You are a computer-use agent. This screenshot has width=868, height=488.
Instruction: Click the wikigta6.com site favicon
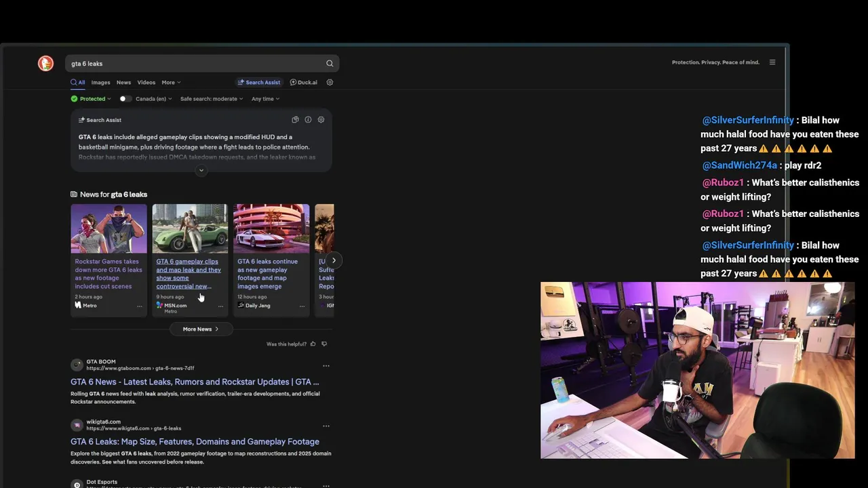(77, 426)
